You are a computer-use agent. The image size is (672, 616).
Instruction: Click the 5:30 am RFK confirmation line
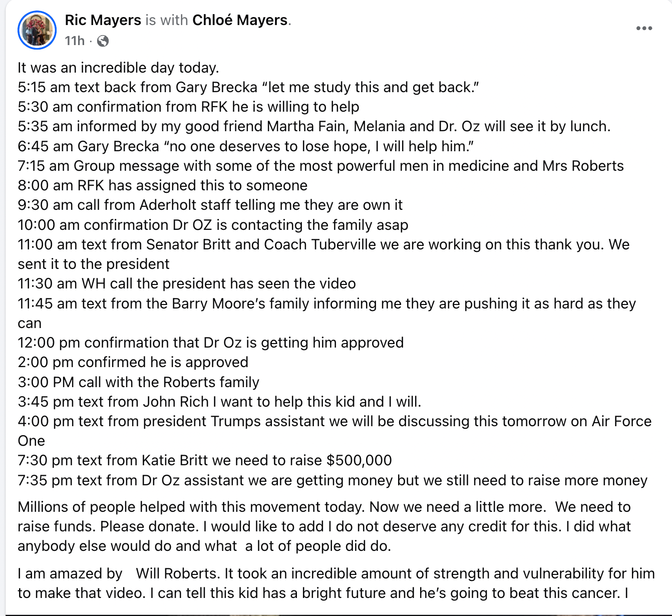(188, 107)
